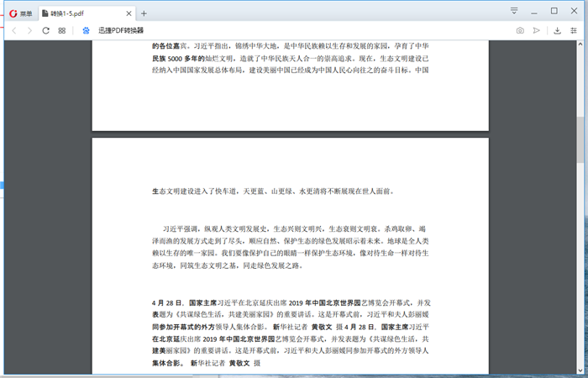Image resolution: width=588 pixels, height=378 pixels.
Task: Reload the current page
Action: [x=45, y=30]
